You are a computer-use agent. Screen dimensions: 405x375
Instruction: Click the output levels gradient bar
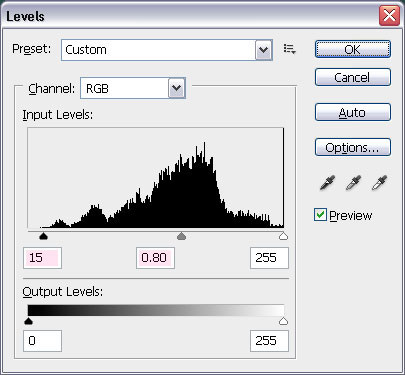coord(156,310)
